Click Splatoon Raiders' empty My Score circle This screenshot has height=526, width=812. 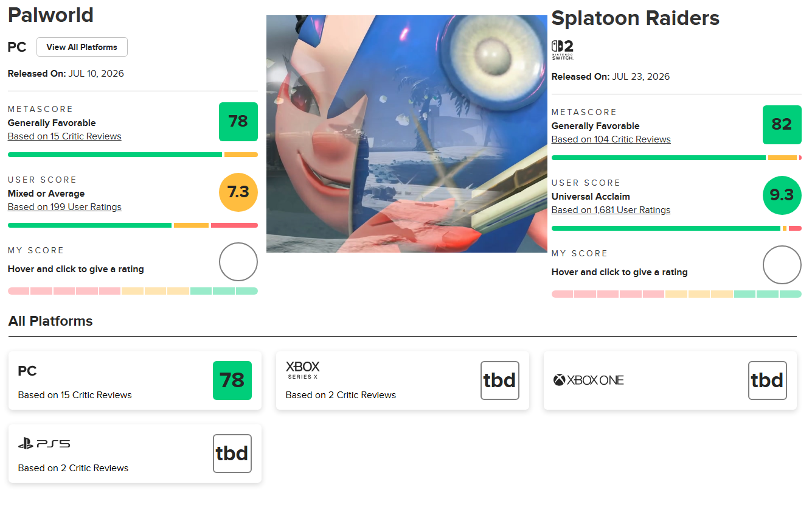(x=782, y=265)
